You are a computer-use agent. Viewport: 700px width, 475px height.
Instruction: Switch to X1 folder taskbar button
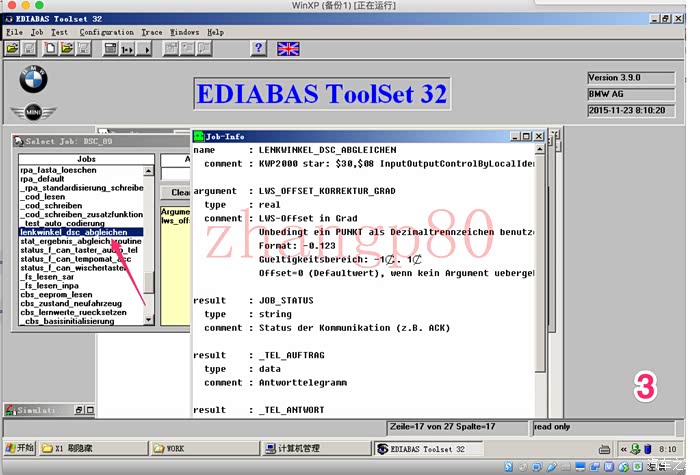coord(94,448)
